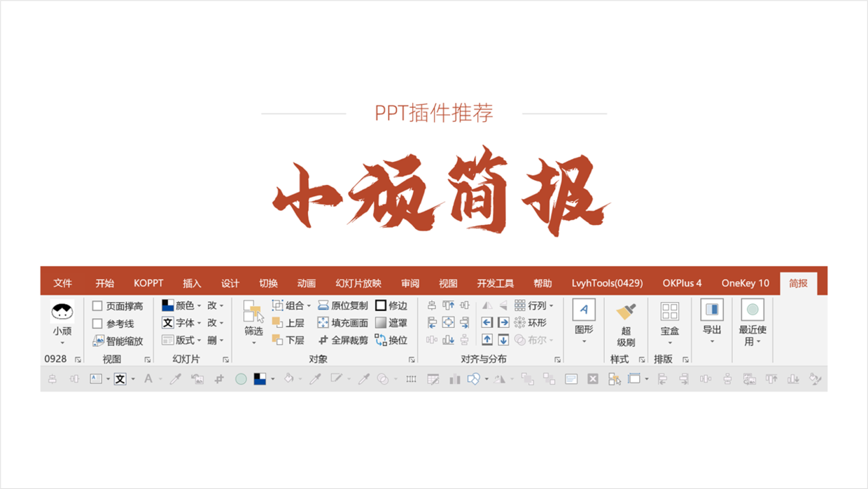Click the 小顽 avatar icon

(62, 311)
